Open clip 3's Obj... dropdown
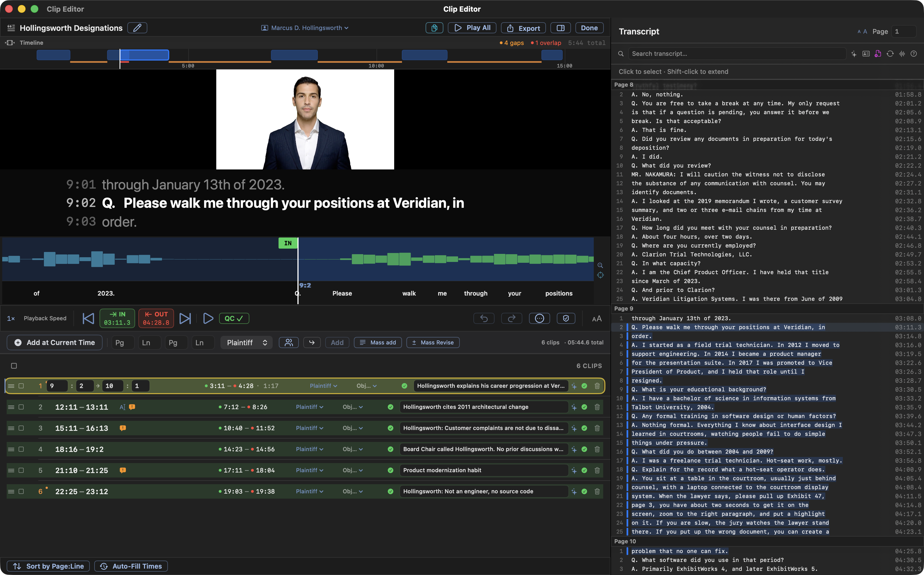 click(x=352, y=428)
